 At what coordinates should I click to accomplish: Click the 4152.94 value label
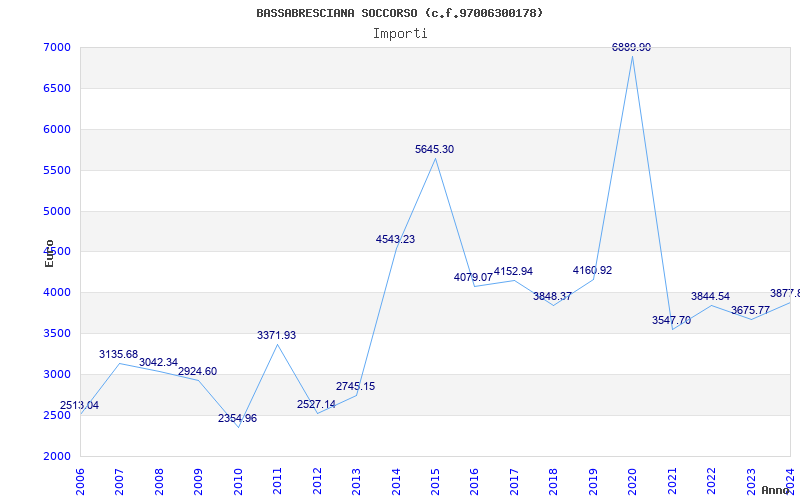point(513,271)
